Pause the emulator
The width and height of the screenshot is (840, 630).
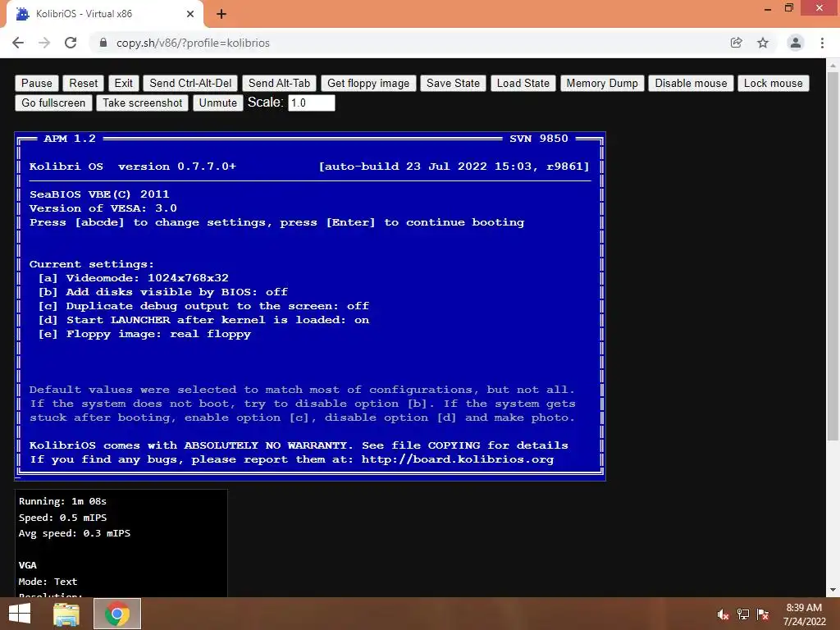tap(36, 83)
